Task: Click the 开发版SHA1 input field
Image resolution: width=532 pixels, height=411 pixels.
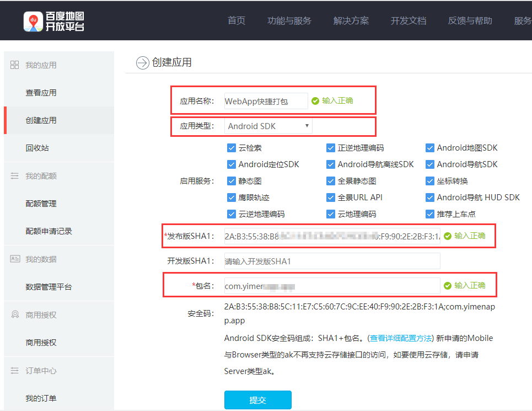Action: (332, 261)
